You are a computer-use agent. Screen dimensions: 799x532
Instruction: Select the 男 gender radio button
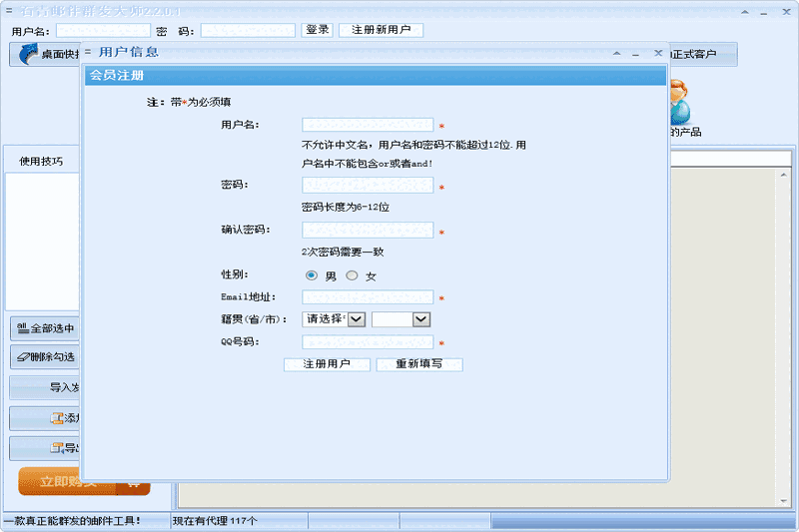coord(312,275)
